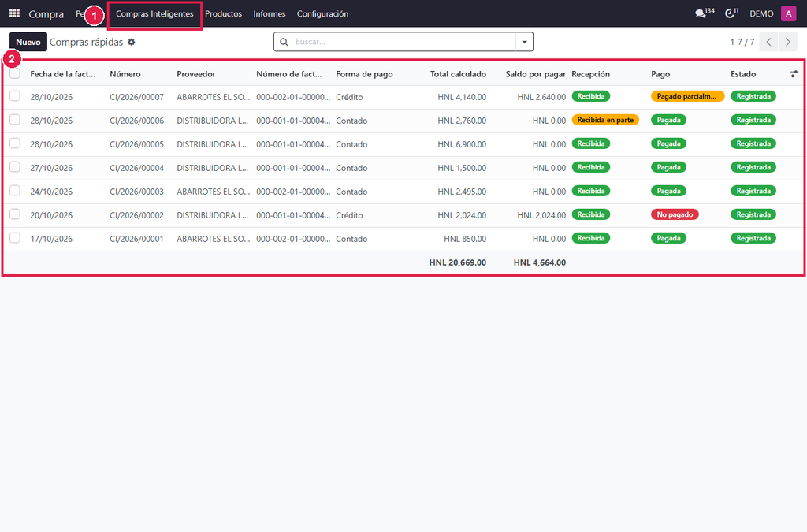This screenshot has width=807, height=532.
Task: Check the row CI/2026/00006
Action: coord(15,120)
